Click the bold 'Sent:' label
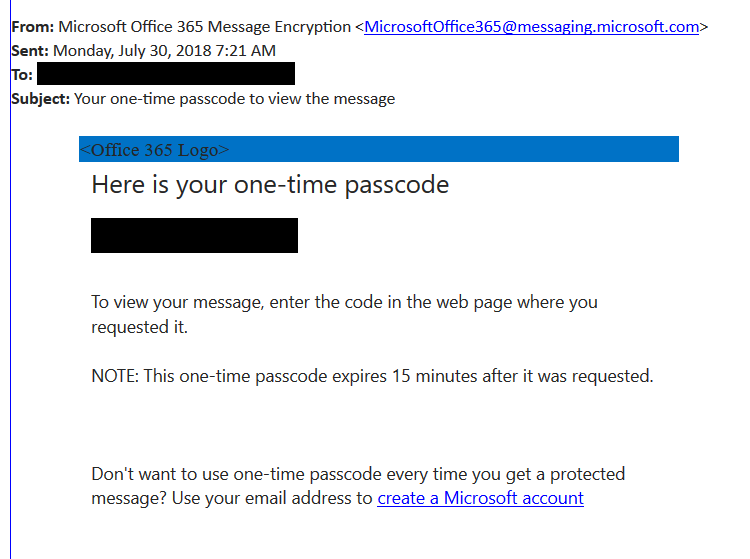750x559 pixels. pos(30,51)
